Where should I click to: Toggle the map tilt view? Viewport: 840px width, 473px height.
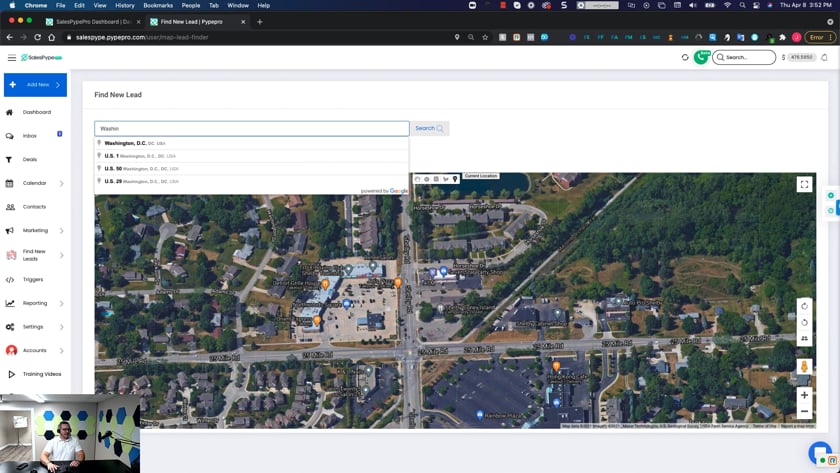coord(804,339)
